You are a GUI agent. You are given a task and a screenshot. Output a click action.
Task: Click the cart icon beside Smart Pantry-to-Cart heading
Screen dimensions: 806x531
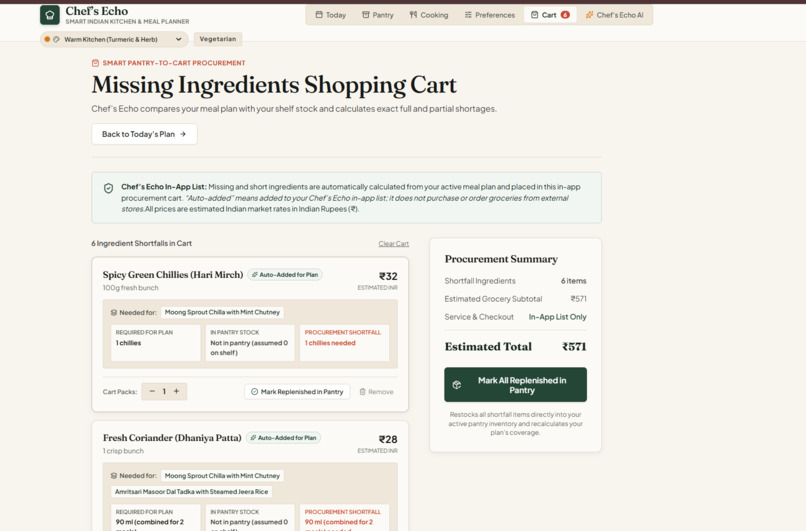click(95, 63)
